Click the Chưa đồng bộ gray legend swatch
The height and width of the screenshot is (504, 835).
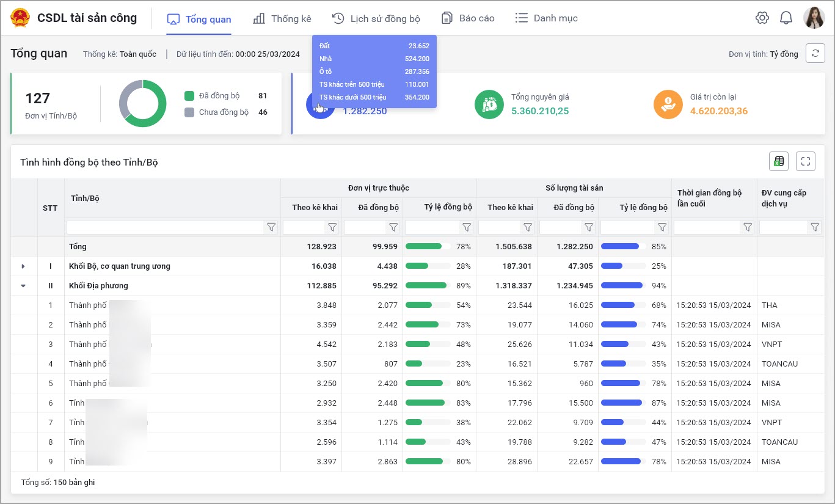pyautogui.click(x=189, y=112)
